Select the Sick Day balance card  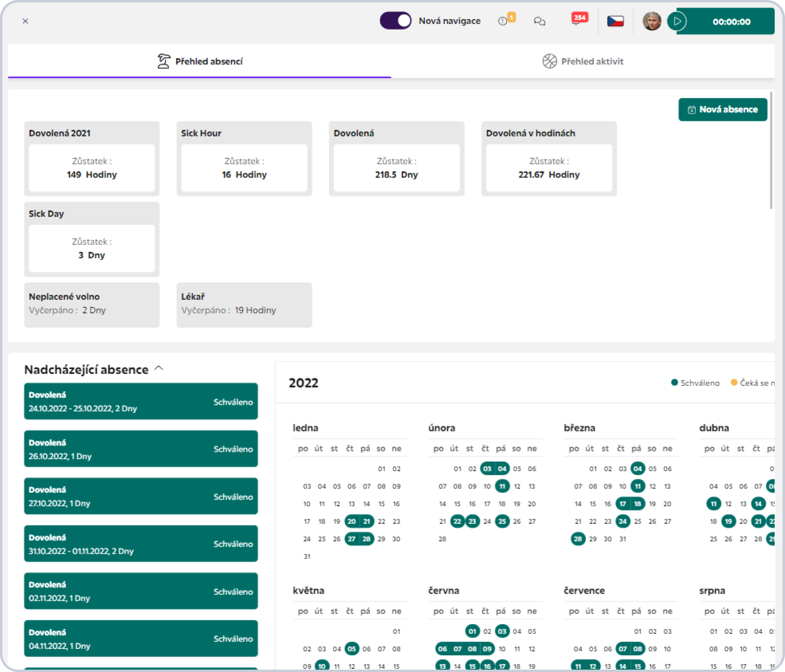(92, 239)
